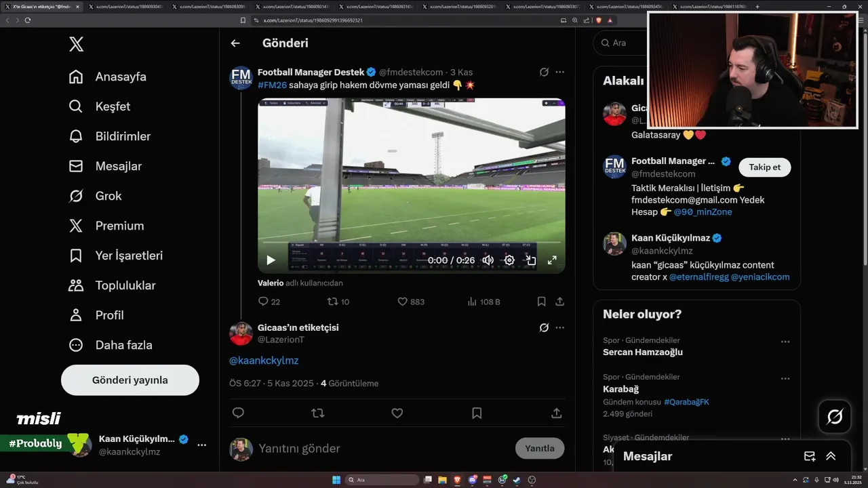Image resolution: width=868 pixels, height=488 pixels.
Task: Open the #QarabağFK hashtag
Action: click(686, 402)
